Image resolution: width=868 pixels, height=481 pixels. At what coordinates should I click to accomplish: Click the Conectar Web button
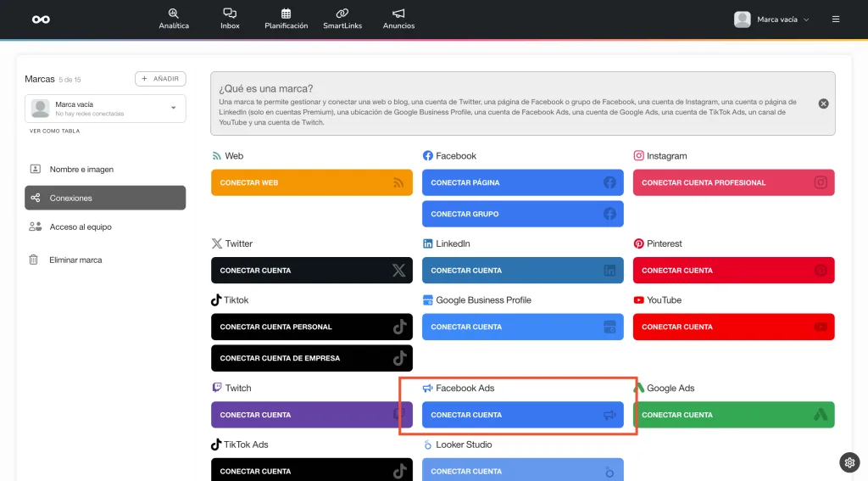tap(312, 182)
